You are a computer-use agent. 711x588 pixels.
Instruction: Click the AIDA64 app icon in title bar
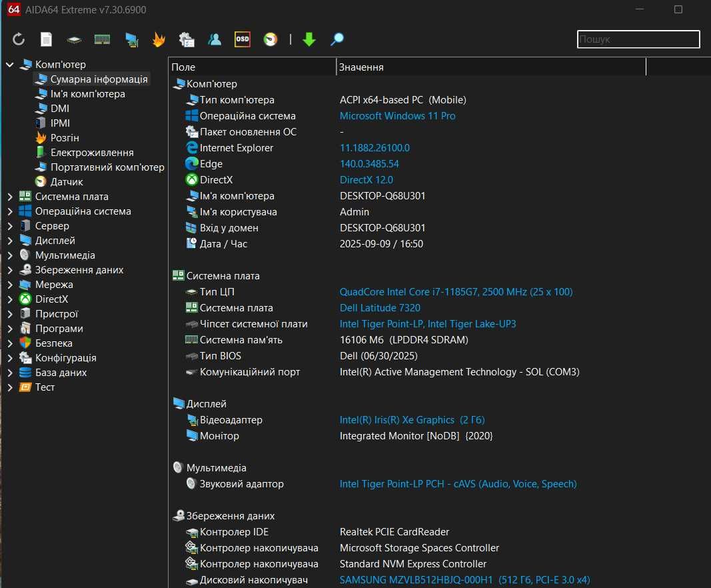pos(14,9)
